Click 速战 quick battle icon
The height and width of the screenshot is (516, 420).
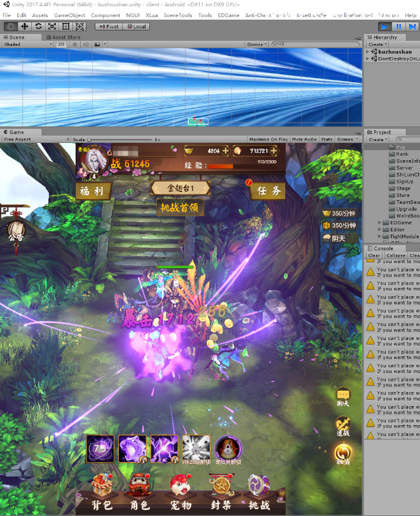(x=343, y=426)
